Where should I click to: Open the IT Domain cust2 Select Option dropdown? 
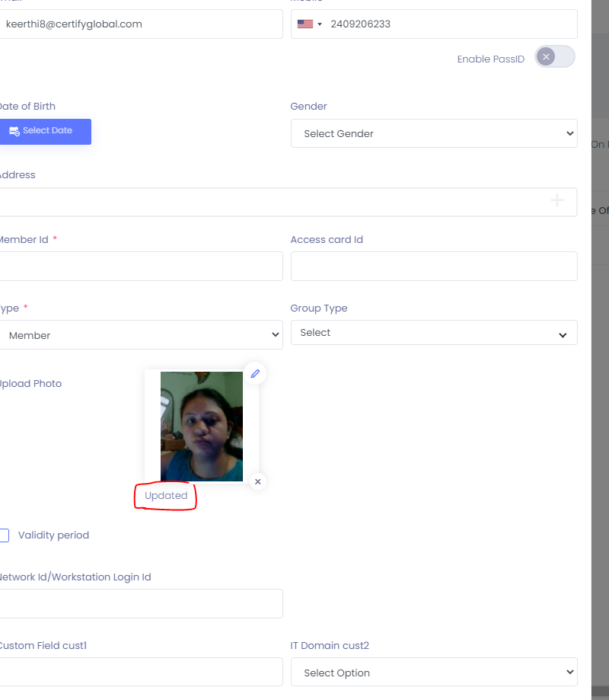(434, 672)
